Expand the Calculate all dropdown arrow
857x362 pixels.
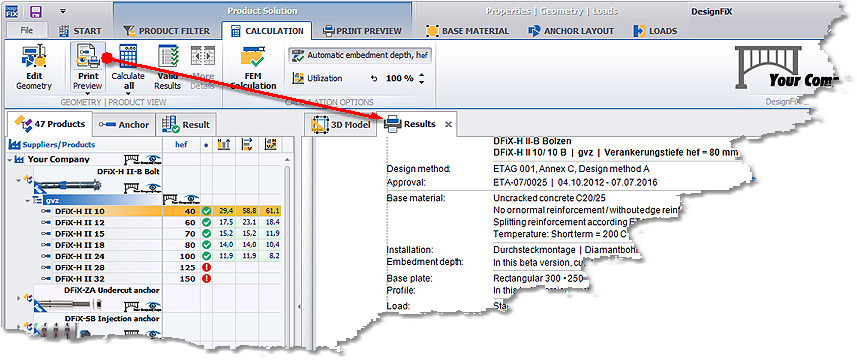127,94
